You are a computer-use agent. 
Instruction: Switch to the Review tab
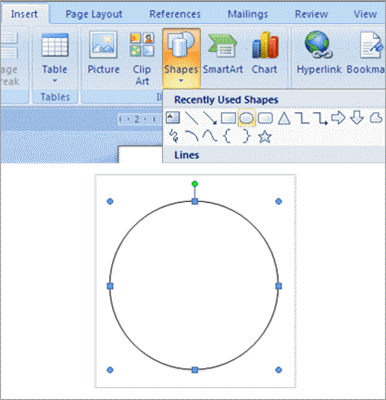pos(311,14)
